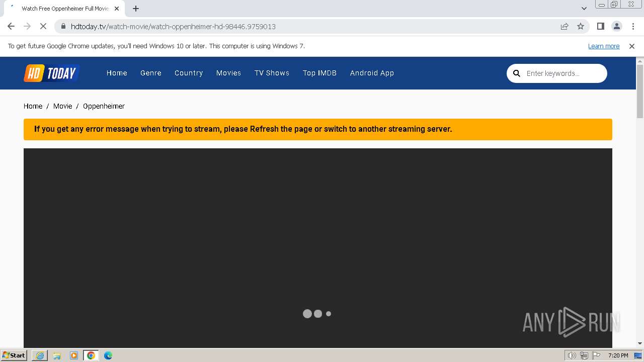Click the page vertical scrollbar thumb

click(x=640, y=91)
